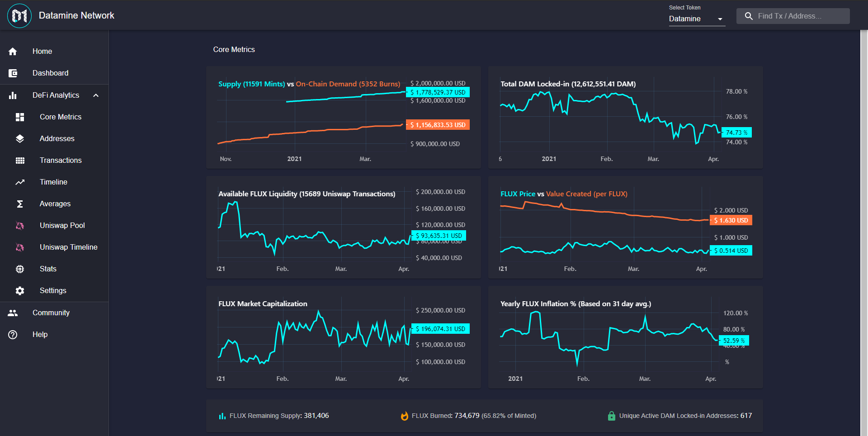Click the Home house icon
The height and width of the screenshot is (436, 868).
(13, 52)
